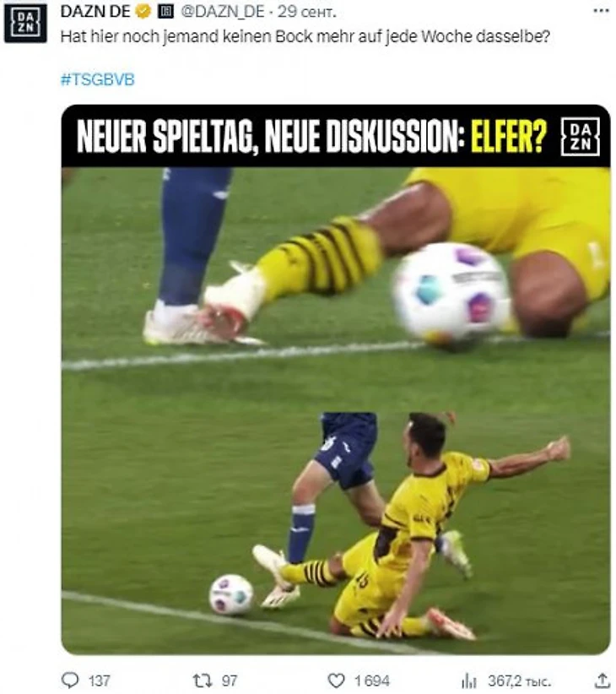Click the gold verified badge
Viewport: 616px width, 694px height.
(x=143, y=12)
